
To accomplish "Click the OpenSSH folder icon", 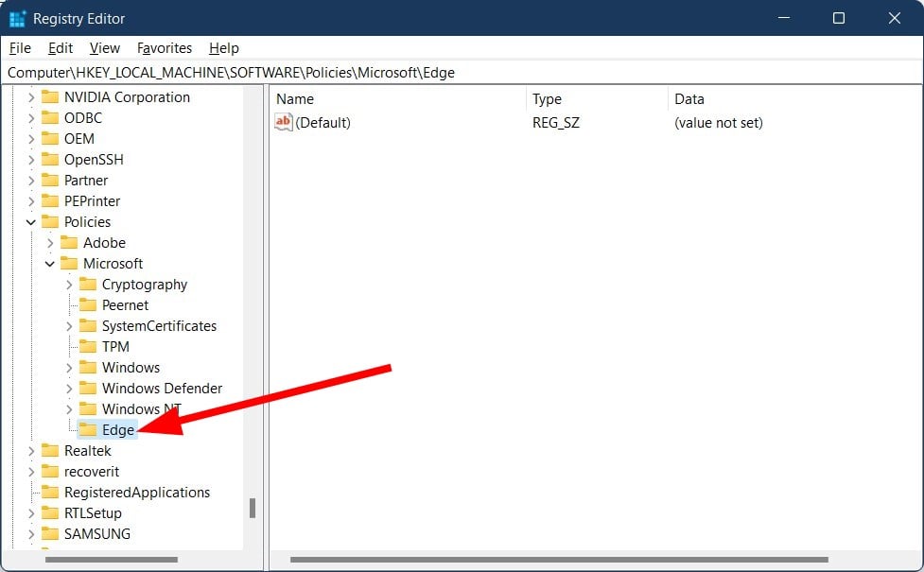I will click(50, 160).
